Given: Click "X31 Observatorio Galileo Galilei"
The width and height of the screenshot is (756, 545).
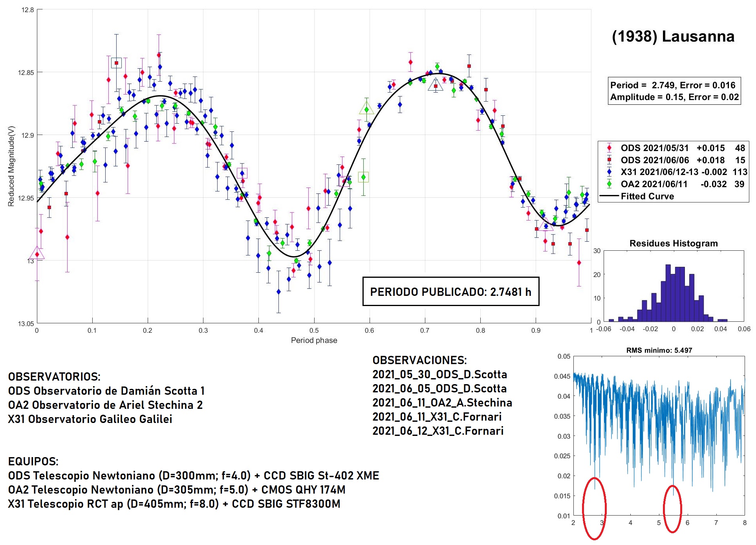Looking at the screenshot, I should [x=90, y=419].
